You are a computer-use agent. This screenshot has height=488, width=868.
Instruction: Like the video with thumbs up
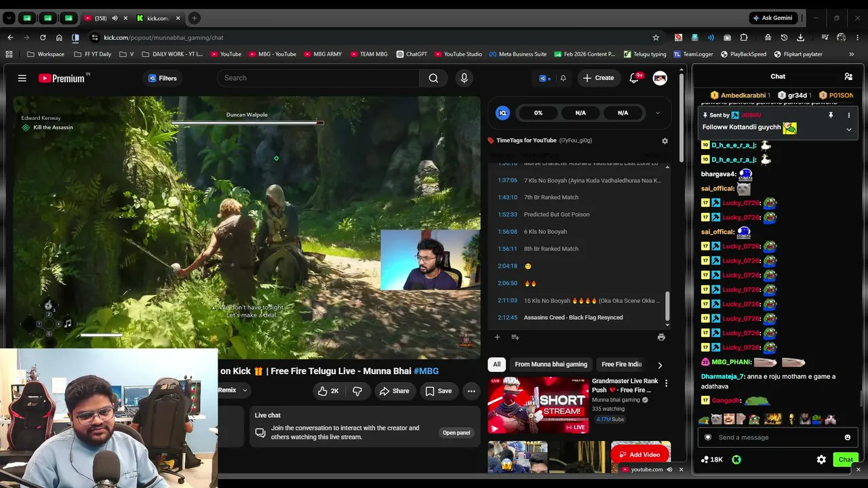(x=328, y=390)
